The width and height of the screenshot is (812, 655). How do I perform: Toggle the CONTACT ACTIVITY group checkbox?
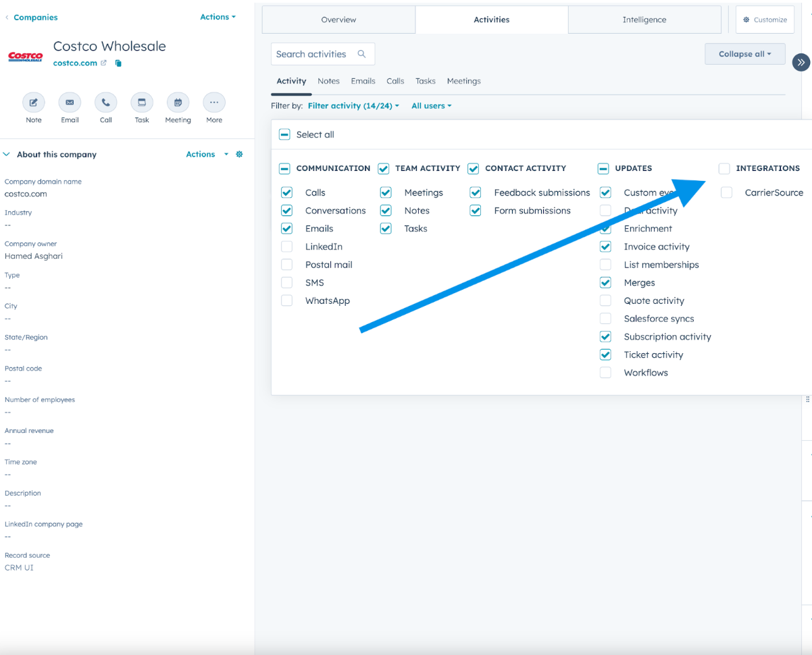[474, 168]
